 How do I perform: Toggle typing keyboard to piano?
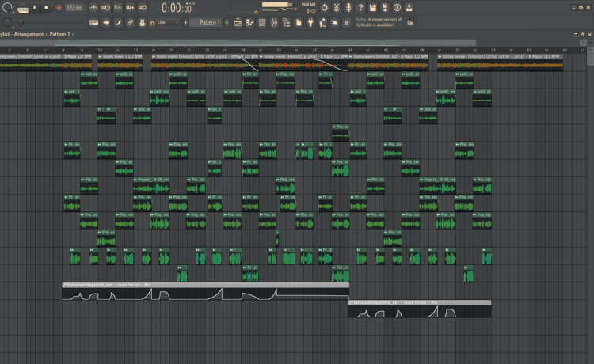[93, 23]
